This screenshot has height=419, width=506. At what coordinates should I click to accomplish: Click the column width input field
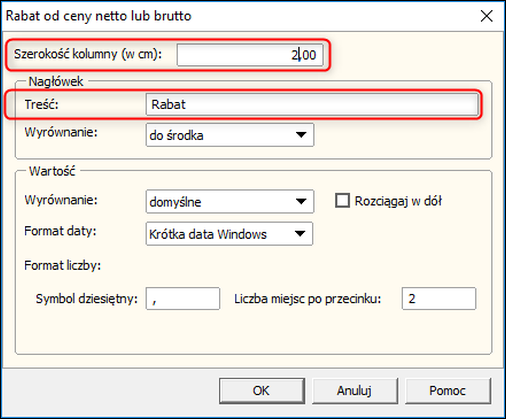(x=250, y=55)
